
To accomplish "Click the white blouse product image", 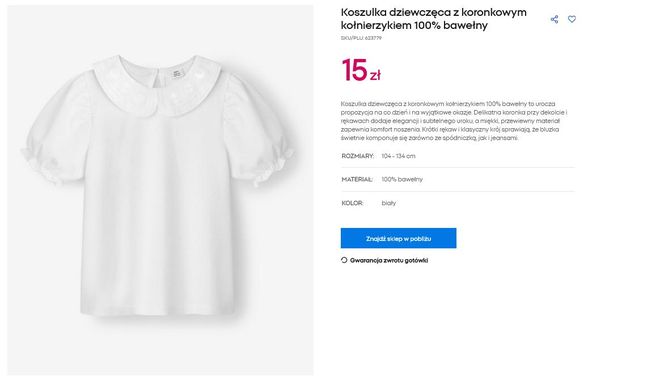I will coord(160,190).
